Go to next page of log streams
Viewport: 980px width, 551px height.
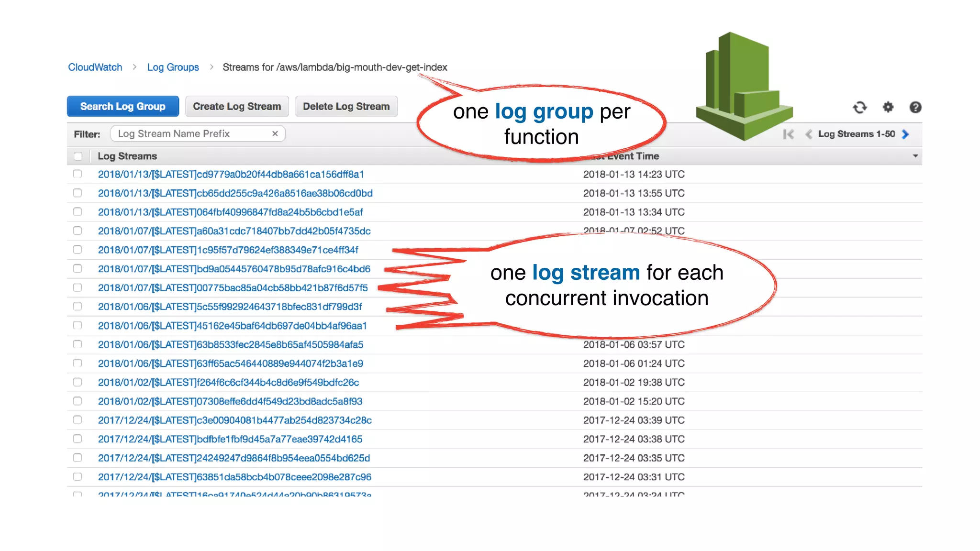tap(905, 134)
